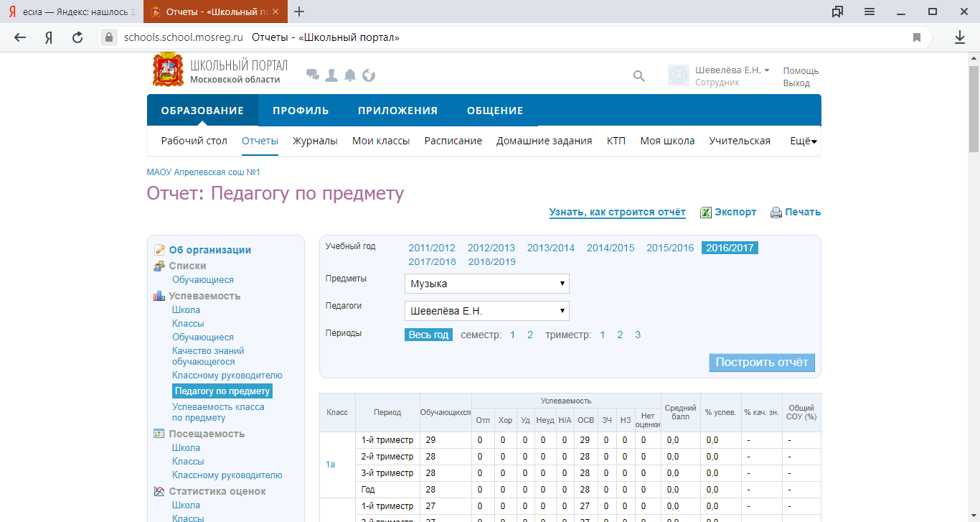The image size is (980, 522).
Task: Open Качество знаний обучающегося report
Action: click(x=208, y=356)
